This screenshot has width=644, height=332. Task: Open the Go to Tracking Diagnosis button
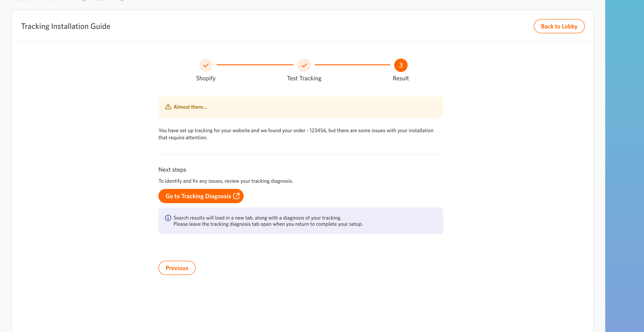coord(198,196)
